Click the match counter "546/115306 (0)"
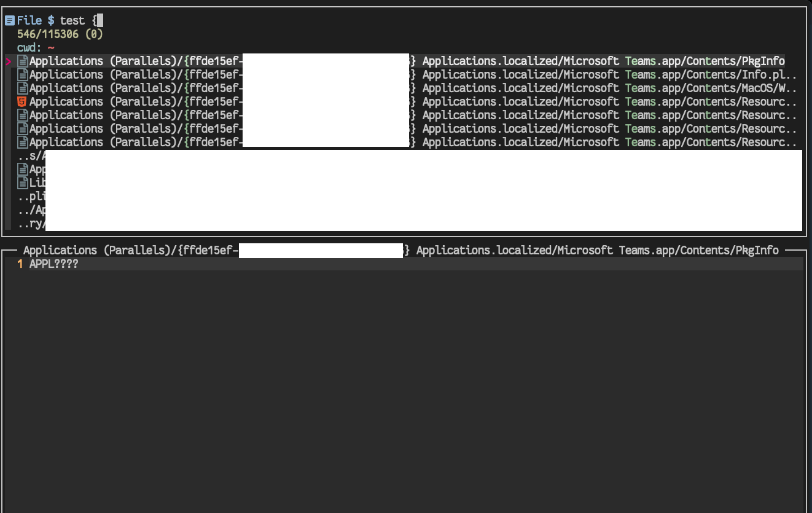This screenshot has width=812, height=513. click(x=60, y=34)
